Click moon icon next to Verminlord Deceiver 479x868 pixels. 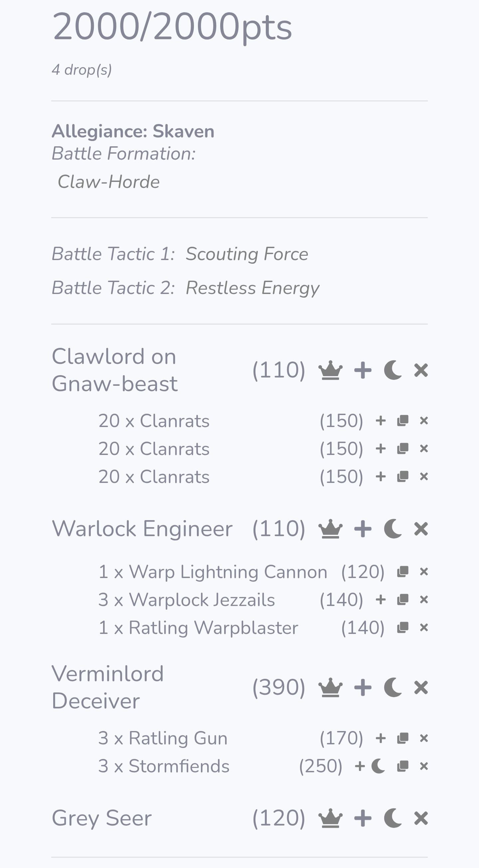(x=393, y=687)
